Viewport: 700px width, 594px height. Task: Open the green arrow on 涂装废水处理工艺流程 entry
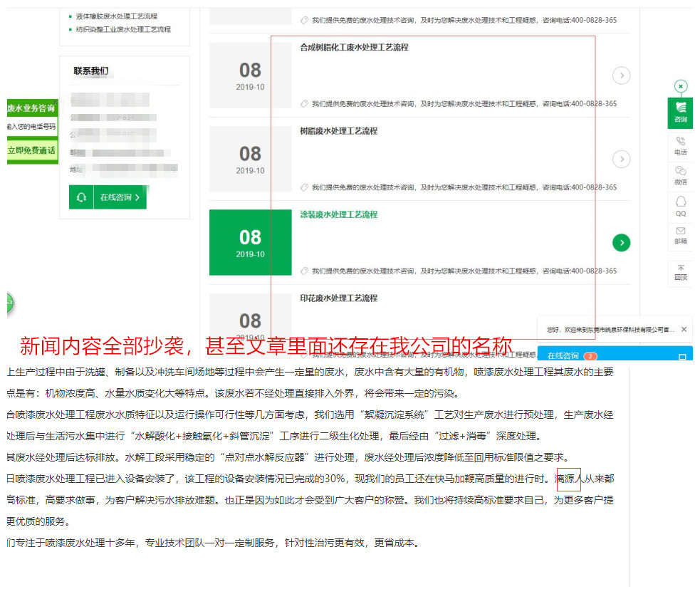(x=621, y=242)
